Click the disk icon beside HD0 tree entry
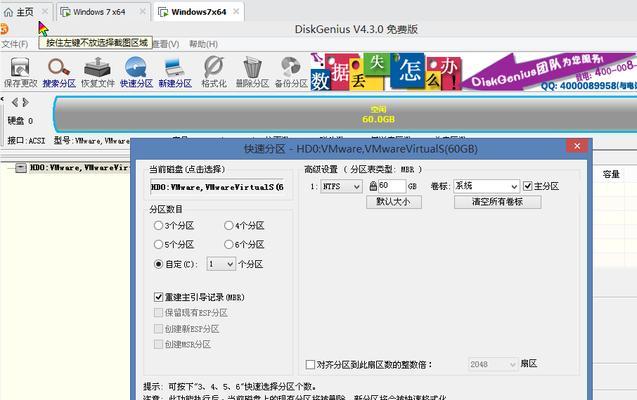The image size is (637, 400). tap(21, 168)
